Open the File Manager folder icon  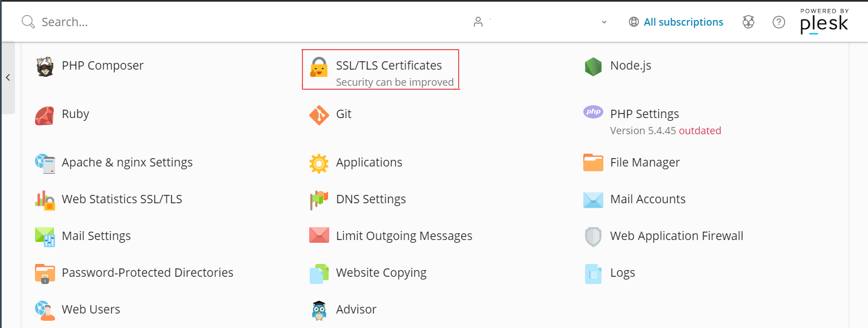(593, 163)
